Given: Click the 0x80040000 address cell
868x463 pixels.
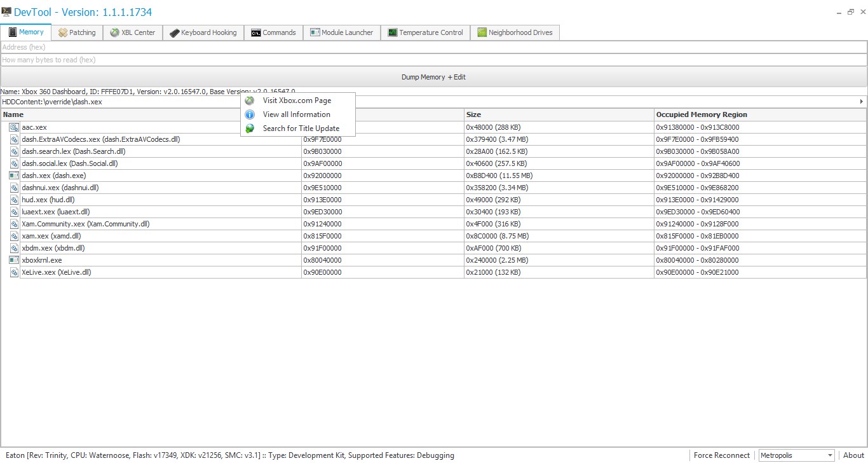Looking at the screenshot, I should coord(383,260).
